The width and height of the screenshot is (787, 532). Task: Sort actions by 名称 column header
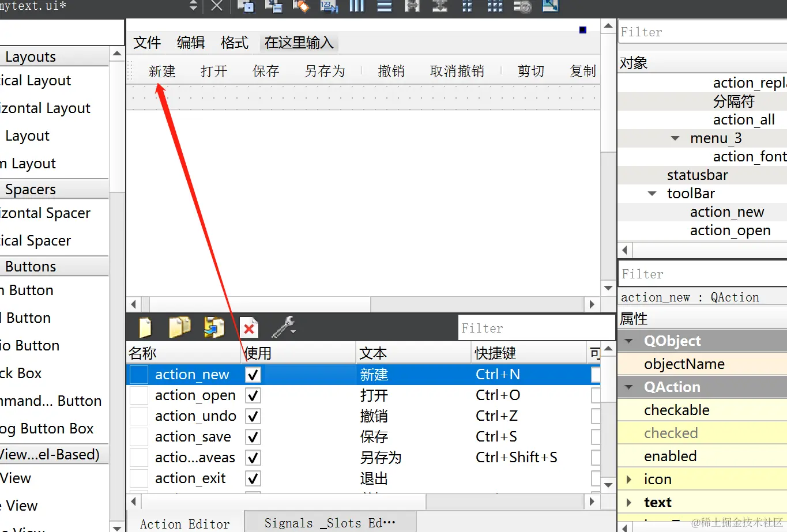[x=183, y=353]
